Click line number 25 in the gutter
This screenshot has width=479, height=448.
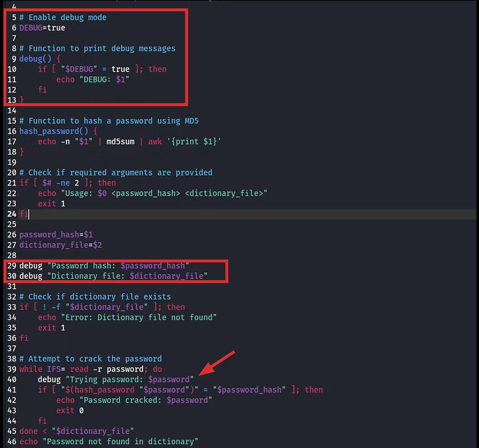(x=12, y=224)
